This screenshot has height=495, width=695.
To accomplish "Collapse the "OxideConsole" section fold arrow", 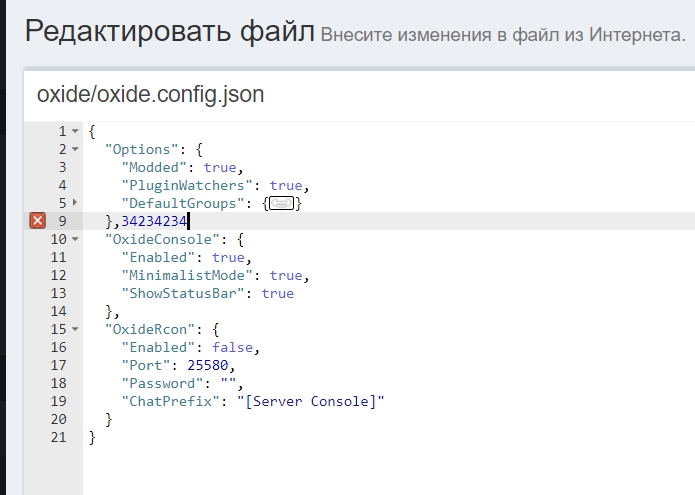I will coord(75,240).
